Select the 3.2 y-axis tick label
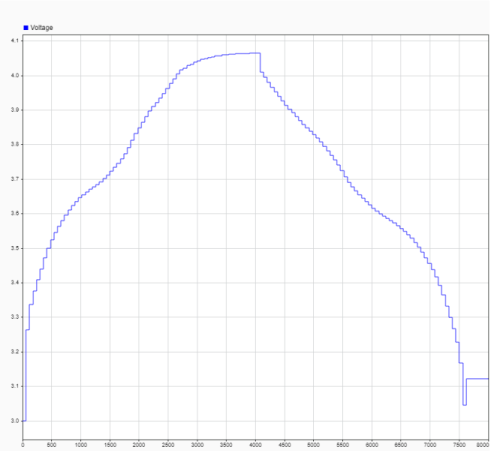Screen dimensions: 497x456 pos(15,352)
